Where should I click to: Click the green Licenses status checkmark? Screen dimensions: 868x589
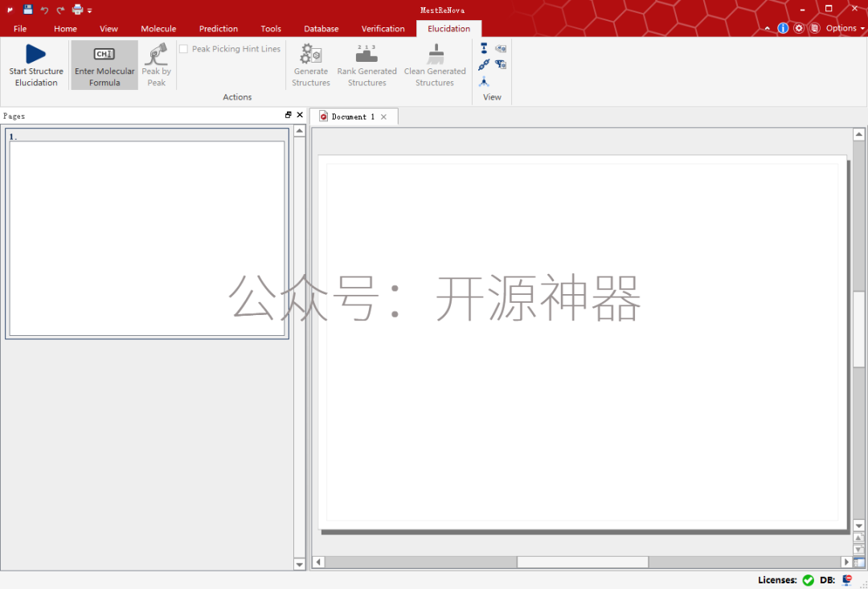(808, 580)
